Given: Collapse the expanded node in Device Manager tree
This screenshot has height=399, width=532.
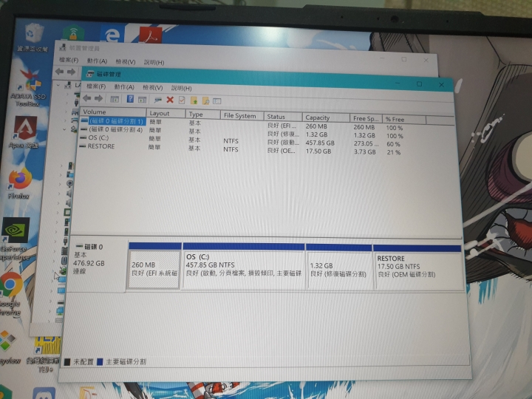Looking at the screenshot, I should point(64,129).
